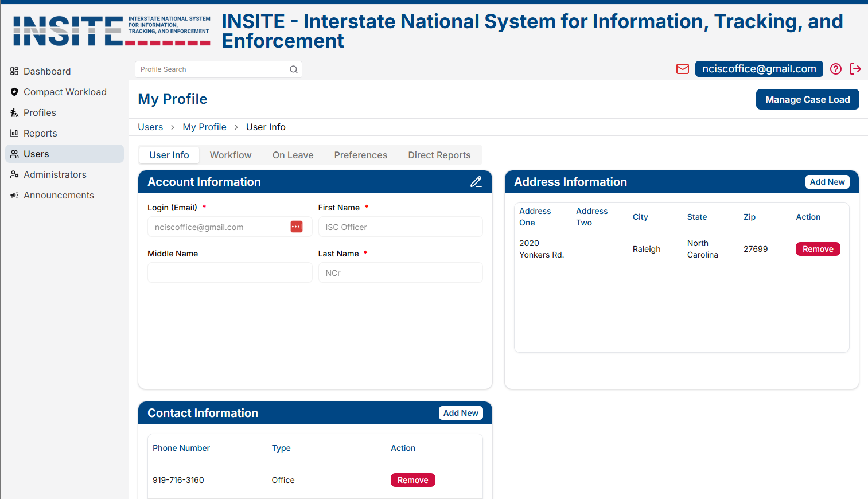The height and width of the screenshot is (499, 868).
Task: Click Add New in Contact Information
Action: 461,413
